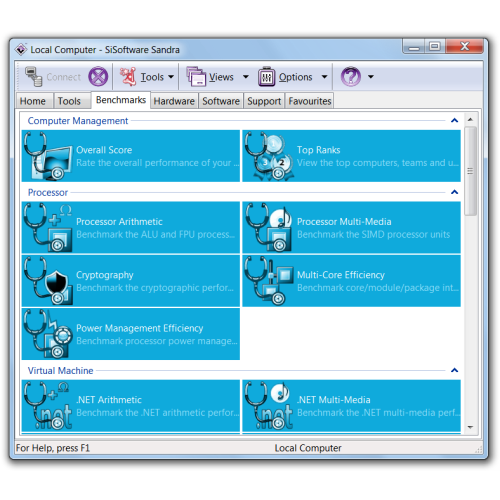Click the purple disconnect X icon
The height and width of the screenshot is (500, 500).
[x=98, y=76]
